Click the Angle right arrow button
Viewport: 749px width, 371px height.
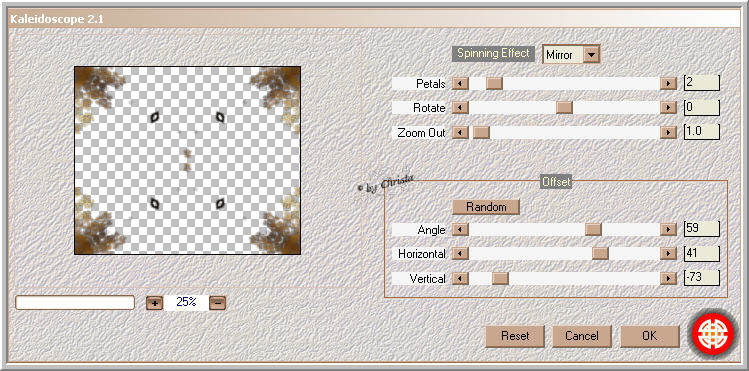pos(669,230)
